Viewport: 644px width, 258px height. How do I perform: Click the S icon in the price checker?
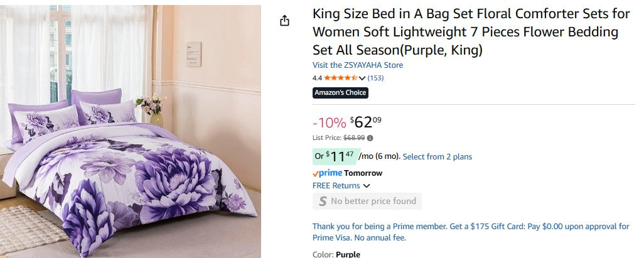[323, 202]
